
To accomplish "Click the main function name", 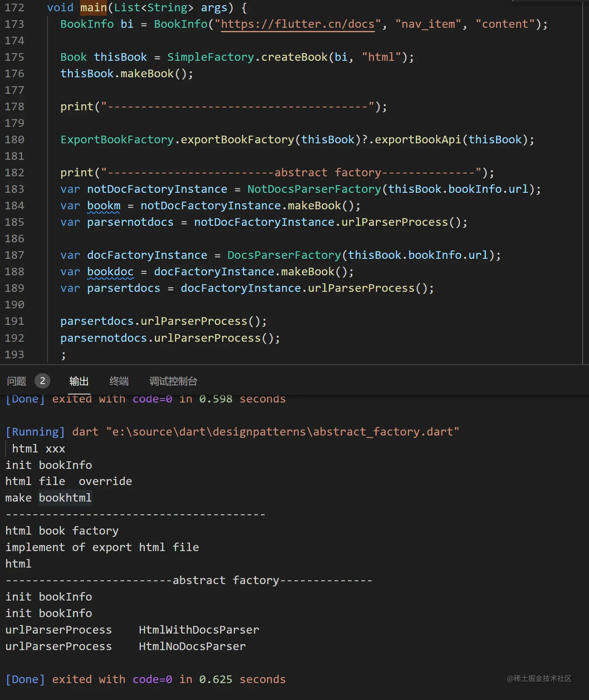I will (93, 8).
